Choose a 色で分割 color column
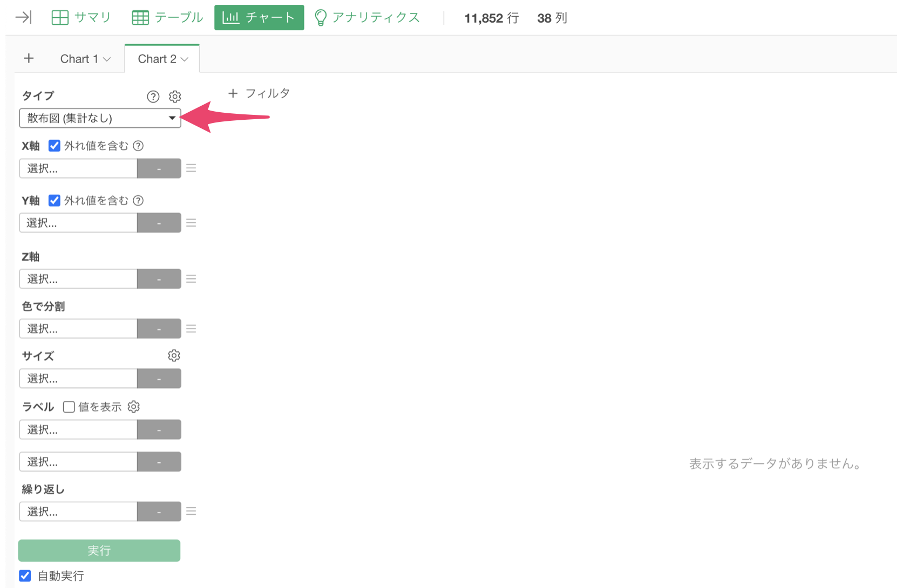 pos(78,329)
